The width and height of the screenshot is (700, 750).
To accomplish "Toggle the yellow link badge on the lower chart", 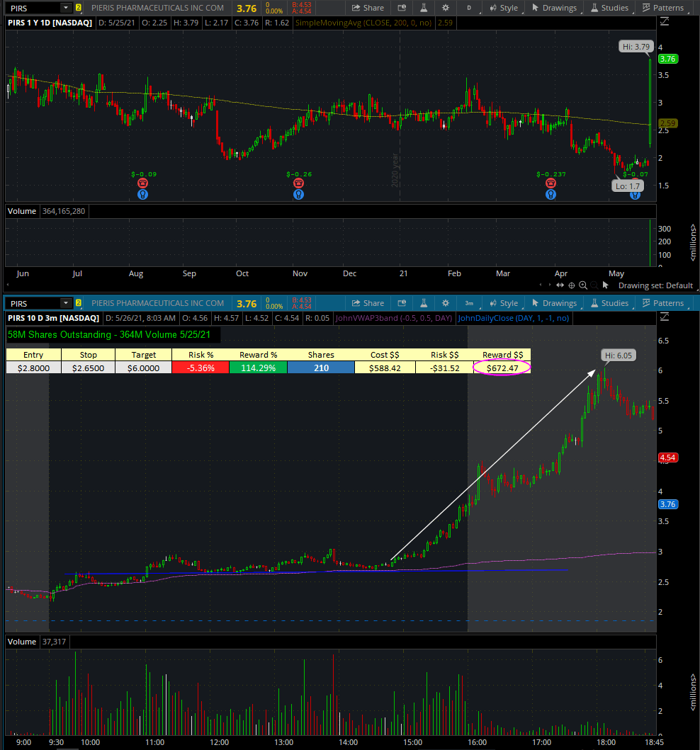I will pos(79,302).
